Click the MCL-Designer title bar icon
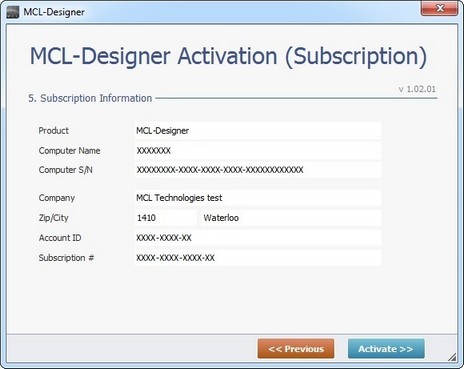The image size is (464, 369). pyautogui.click(x=13, y=12)
